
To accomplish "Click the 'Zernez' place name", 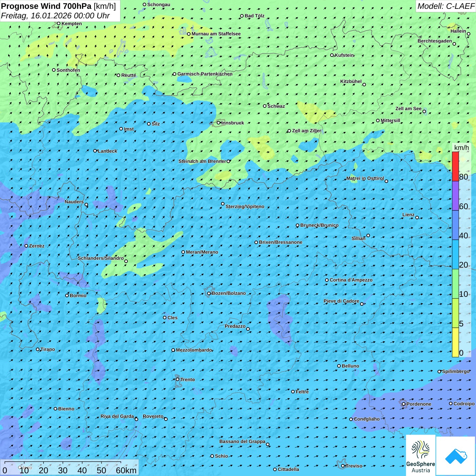I will (37, 246).
